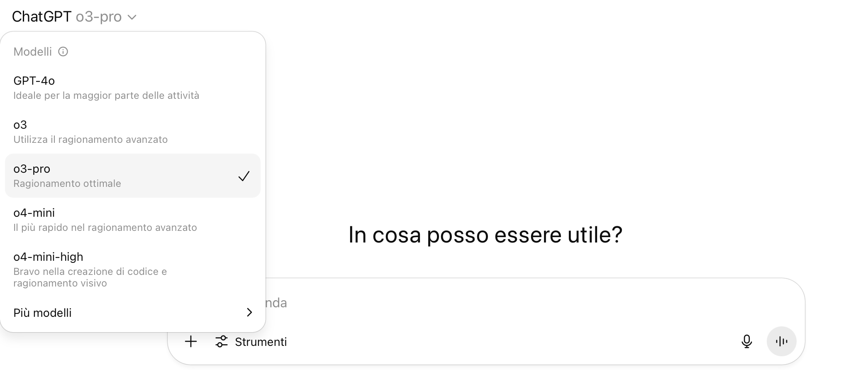Focus the message input field

tap(498, 303)
